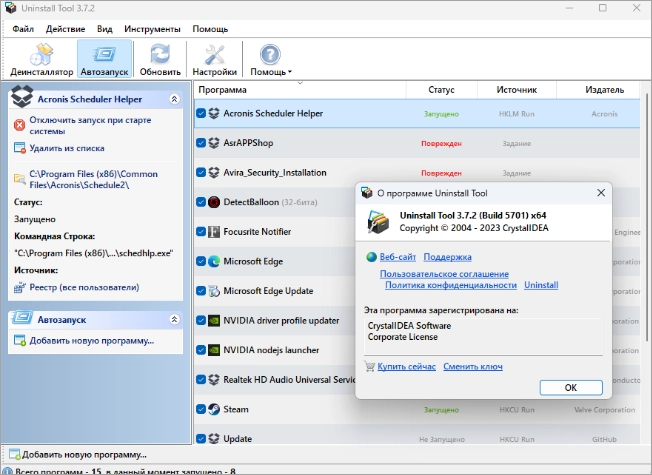The image size is (652, 475).
Task: Open Политика конфиденциальности link
Action: (x=451, y=285)
